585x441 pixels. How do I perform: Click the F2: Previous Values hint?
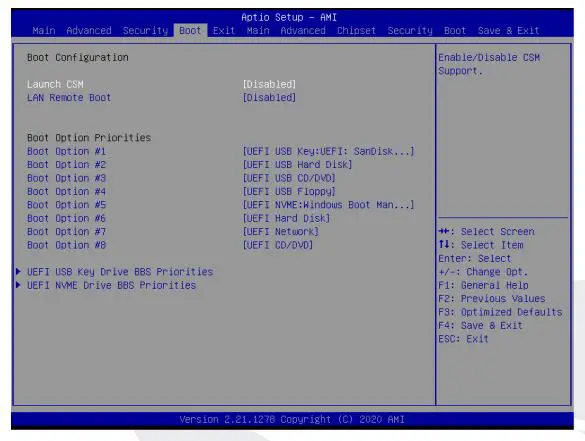(492, 299)
